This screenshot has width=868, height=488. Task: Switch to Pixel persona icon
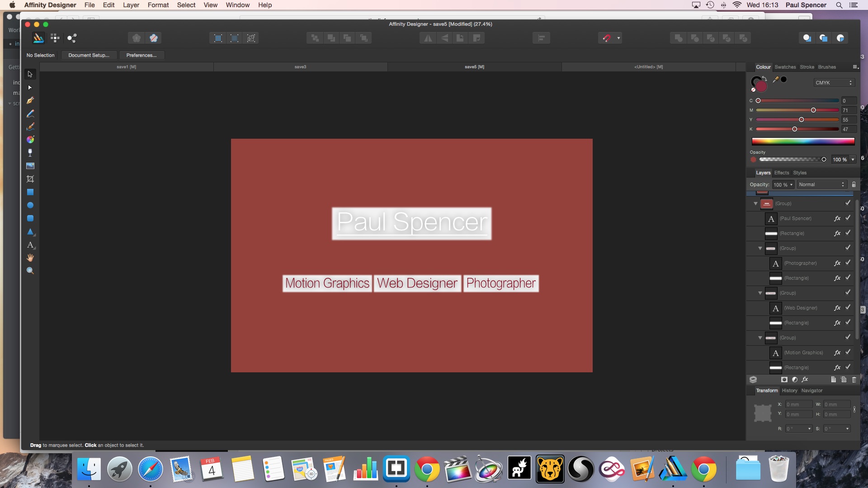pyautogui.click(x=55, y=38)
